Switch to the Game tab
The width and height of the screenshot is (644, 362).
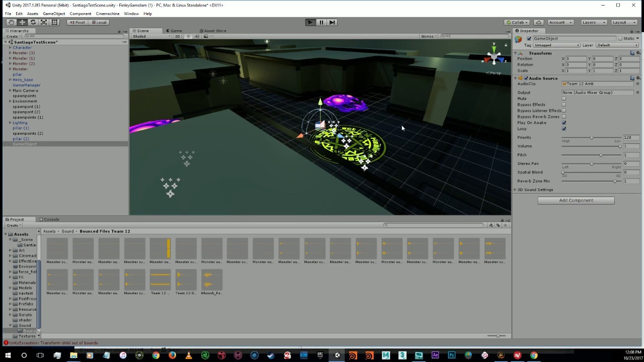pos(176,31)
